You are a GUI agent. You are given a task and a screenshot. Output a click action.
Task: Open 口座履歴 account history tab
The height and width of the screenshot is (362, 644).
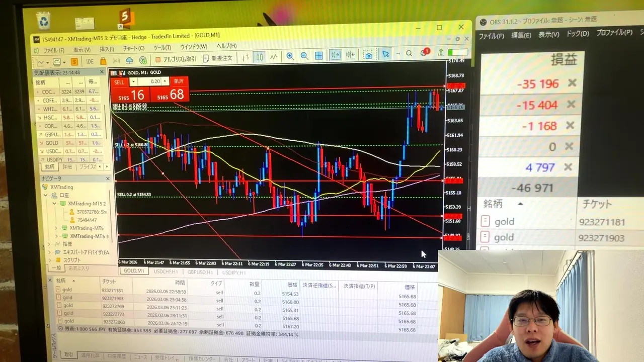coord(116,355)
